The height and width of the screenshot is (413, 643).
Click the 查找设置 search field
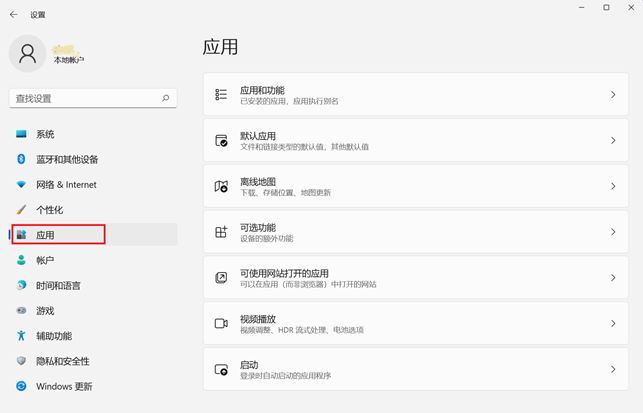click(85, 98)
